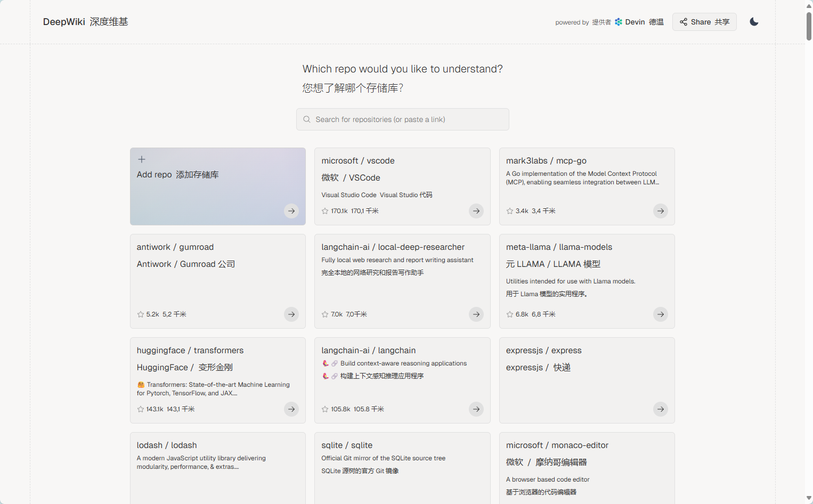Open arrow on meta-llama / llama-models card
Viewport: 813px width, 504px height.
pyautogui.click(x=661, y=314)
